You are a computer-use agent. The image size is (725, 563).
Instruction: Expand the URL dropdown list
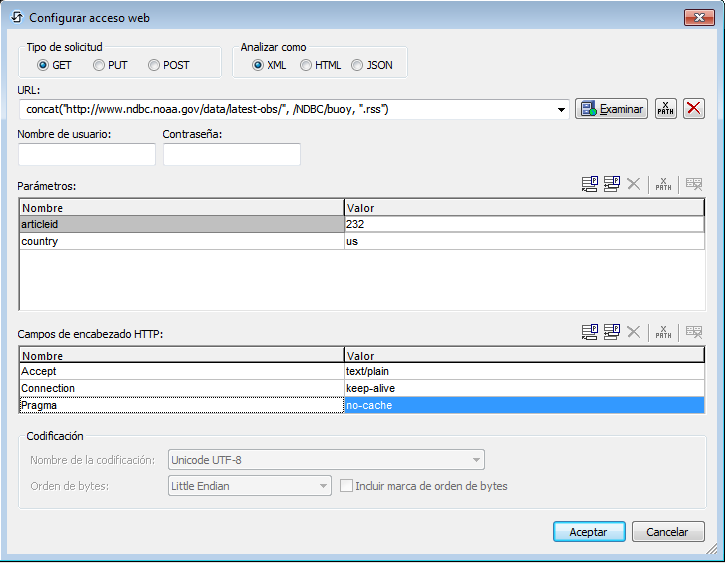coord(561,109)
